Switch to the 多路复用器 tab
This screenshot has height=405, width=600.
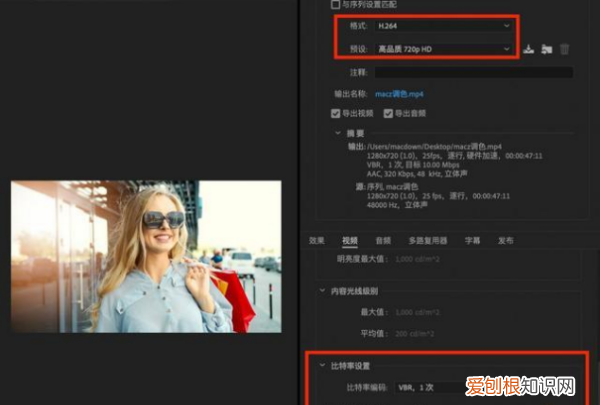pos(428,240)
